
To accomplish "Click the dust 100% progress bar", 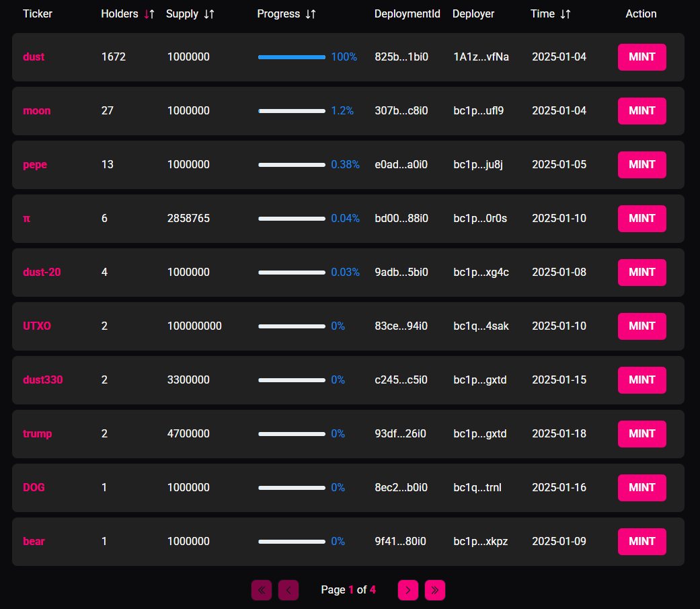I will [x=292, y=57].
